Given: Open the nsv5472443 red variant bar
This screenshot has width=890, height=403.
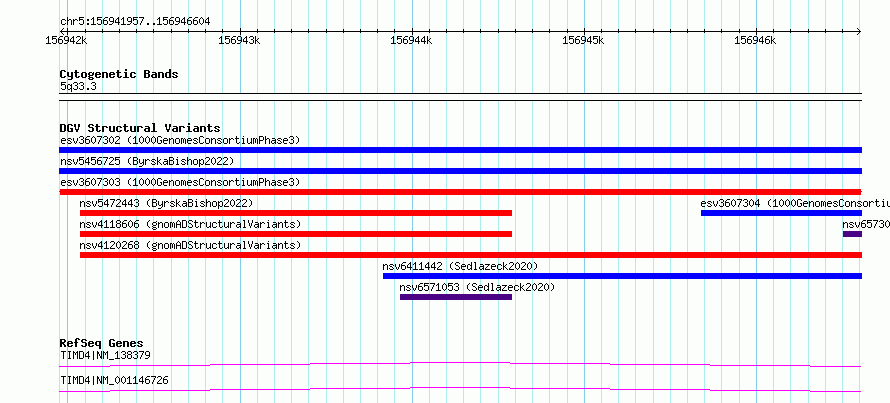Looking at the screenshot, I should (296, 213).
